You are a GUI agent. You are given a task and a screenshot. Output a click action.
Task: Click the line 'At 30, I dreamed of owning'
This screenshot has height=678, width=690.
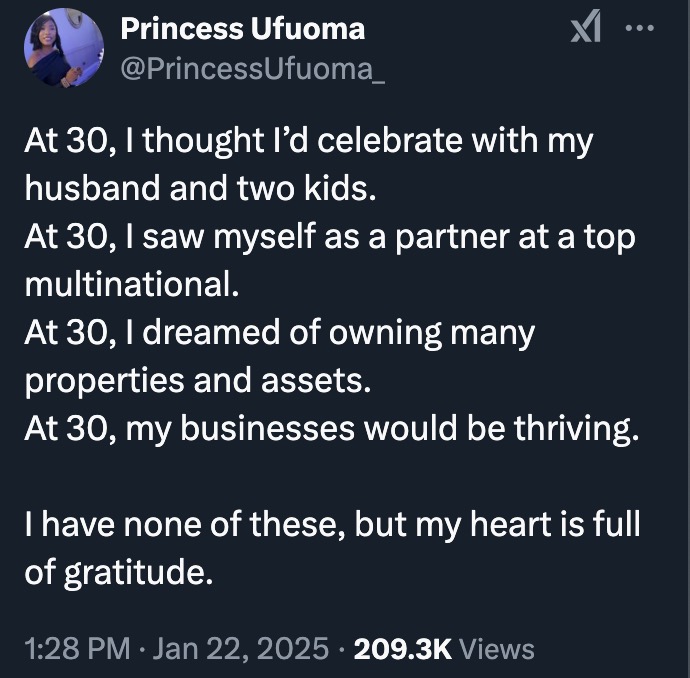[279, 333]
